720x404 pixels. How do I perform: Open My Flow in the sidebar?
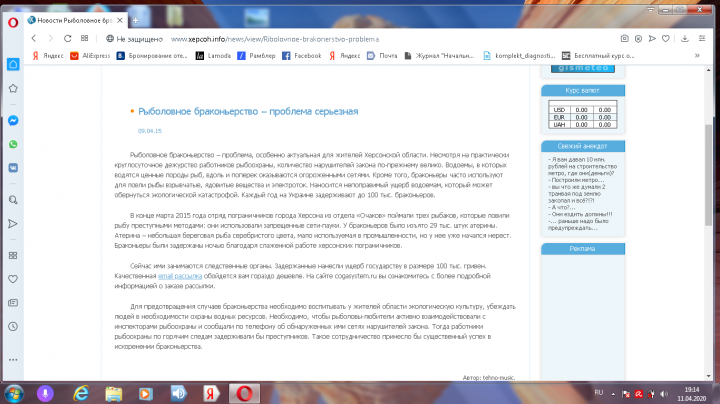click(x=13, y=224)
